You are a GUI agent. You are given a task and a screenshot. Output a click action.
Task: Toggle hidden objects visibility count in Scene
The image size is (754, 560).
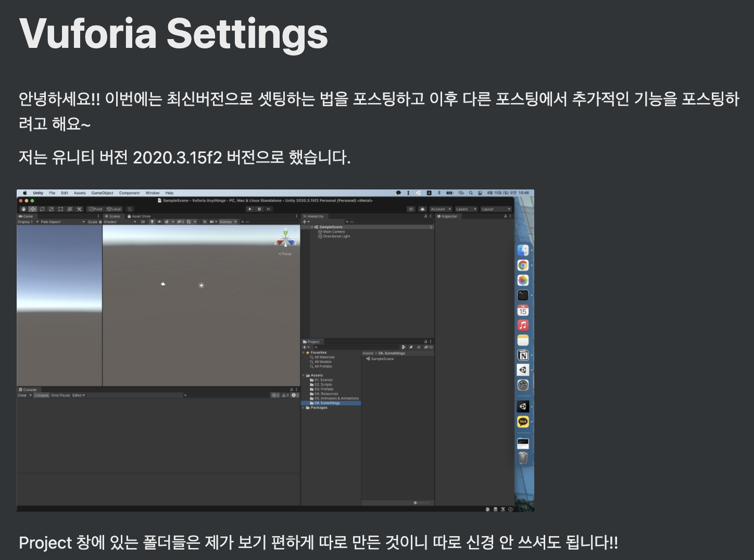point(180,222)
